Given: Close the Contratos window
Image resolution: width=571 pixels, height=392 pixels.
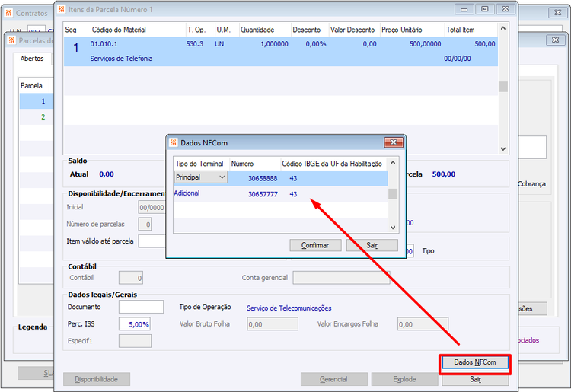Looking at the screenshot, I should [x=557, y=13].
